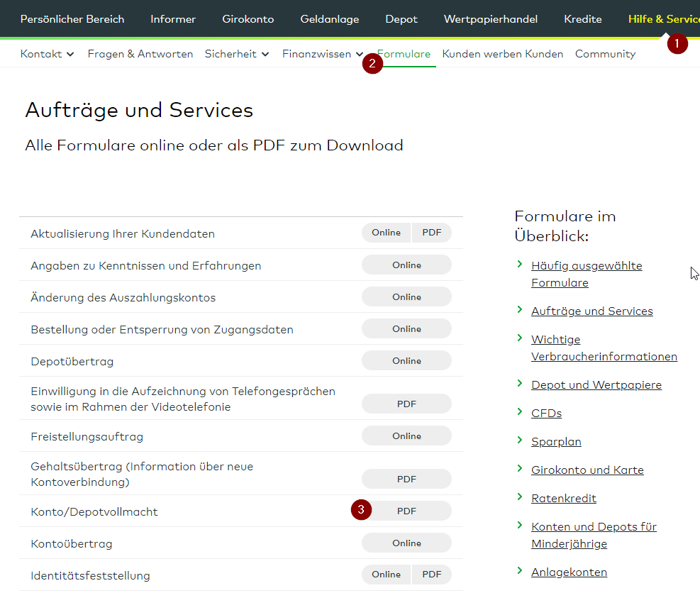The height and width of the screenshot is (593, 700).
Task: Start Depotübertrag online form
Action: (x=406, y=361)
